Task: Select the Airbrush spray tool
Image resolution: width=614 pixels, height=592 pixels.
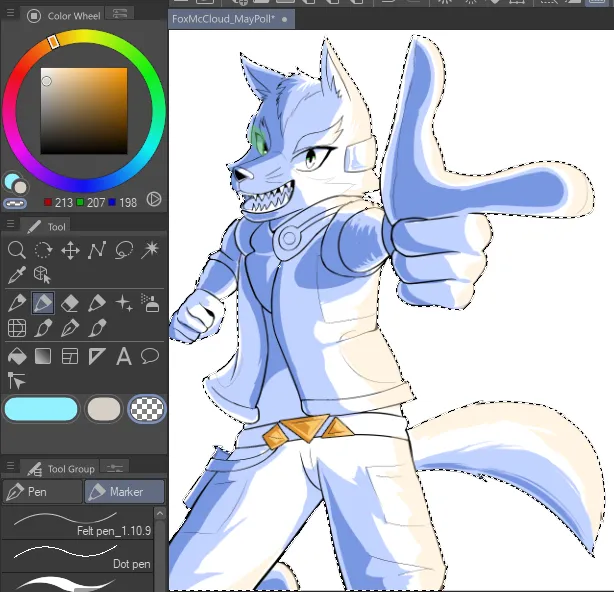Action: coord(150,303)
